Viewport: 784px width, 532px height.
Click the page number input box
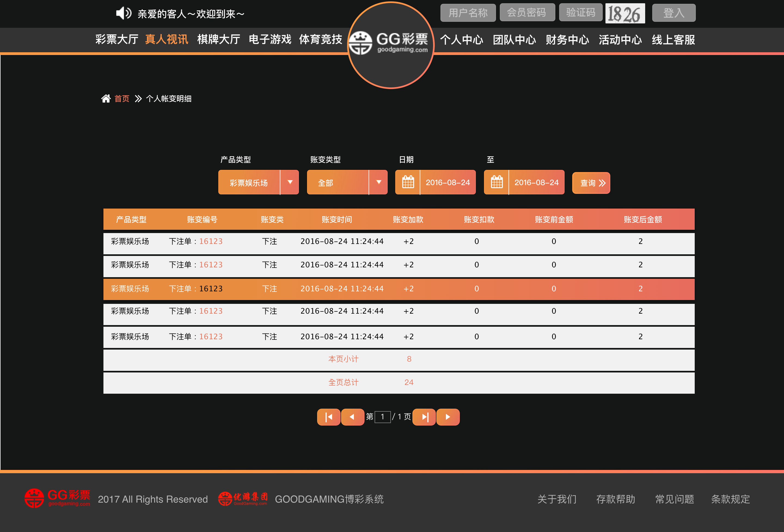(x=382, y=417)
